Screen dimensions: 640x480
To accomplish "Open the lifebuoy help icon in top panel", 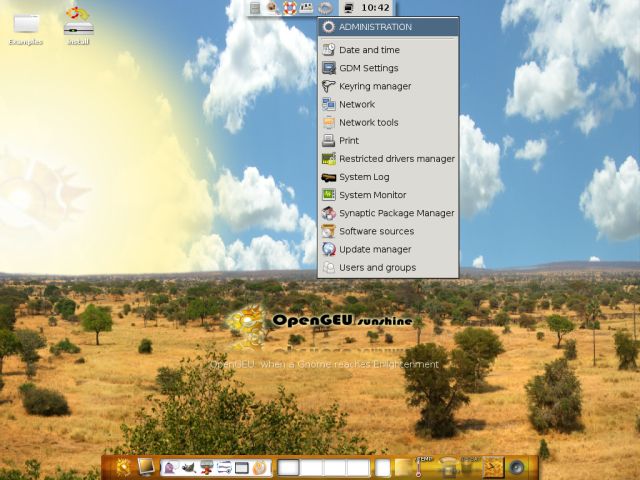I will point(289,8).
